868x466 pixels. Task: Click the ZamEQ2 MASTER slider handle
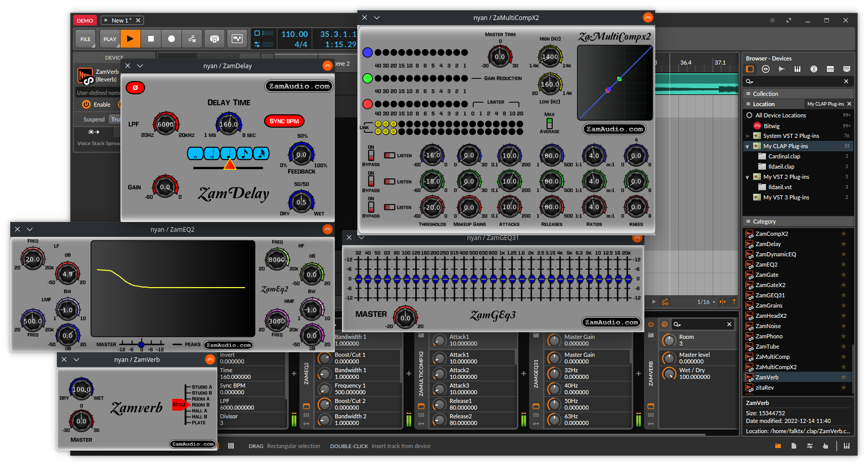tap(141, 345)
